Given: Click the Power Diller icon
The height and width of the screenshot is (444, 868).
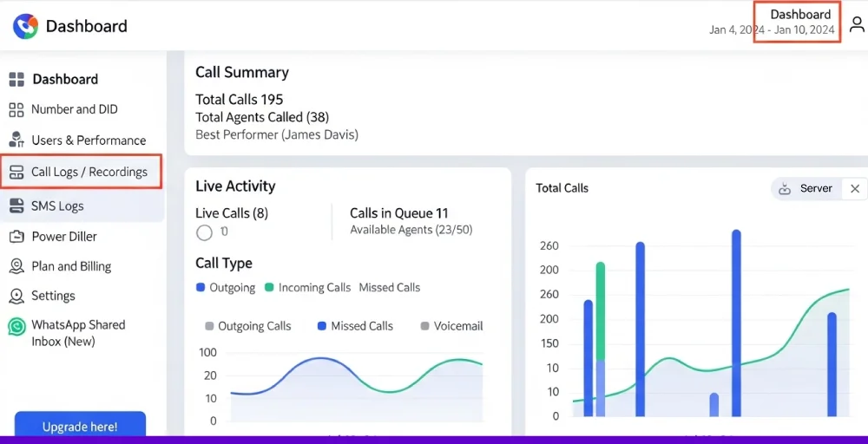Looking at the screenshot, I should [x=16, y=237].
